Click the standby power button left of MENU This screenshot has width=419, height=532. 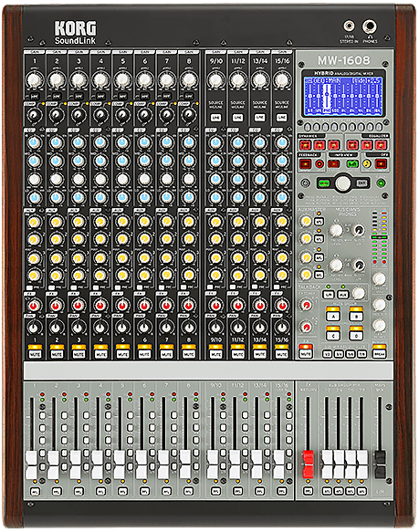click(x=306, y=183)
